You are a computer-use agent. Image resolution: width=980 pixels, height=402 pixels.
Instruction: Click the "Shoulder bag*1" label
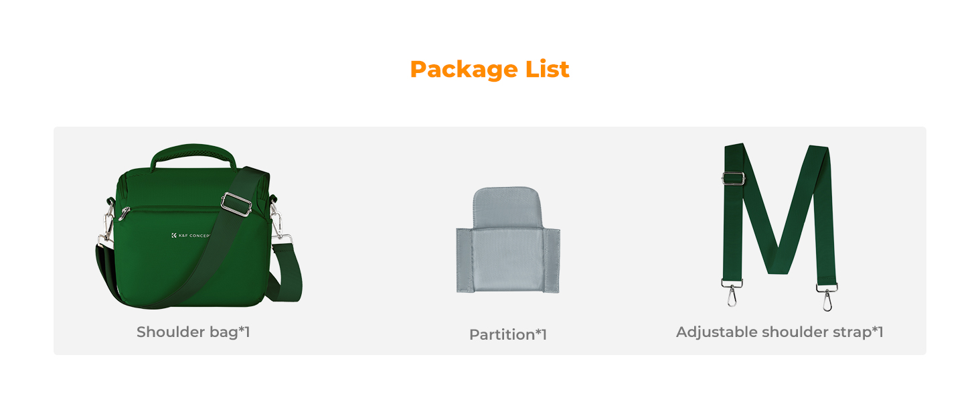point(193,332)
